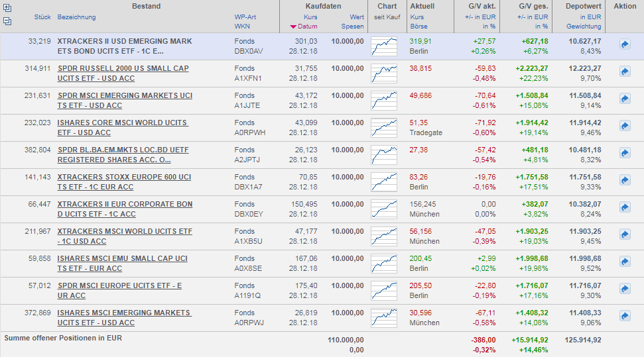Open SPDR MSCI EMERGING MARKETS UCITS ETF link

tap(125, 100)
